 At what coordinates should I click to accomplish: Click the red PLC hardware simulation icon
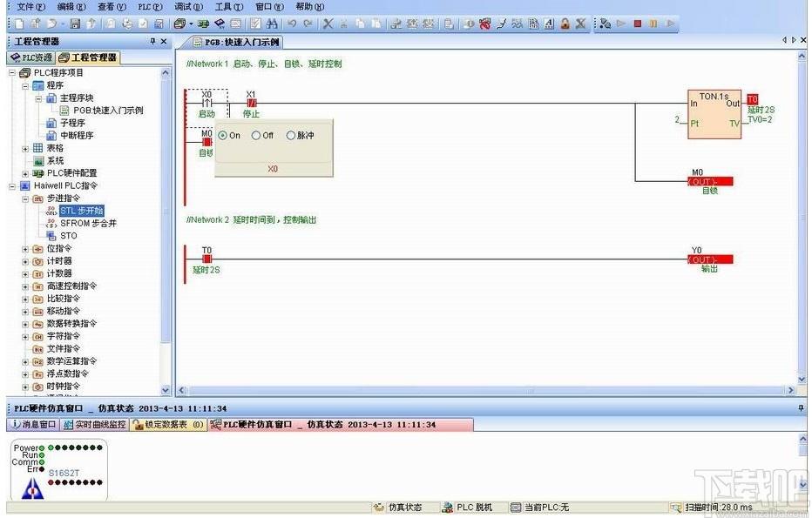coord(484,24)
